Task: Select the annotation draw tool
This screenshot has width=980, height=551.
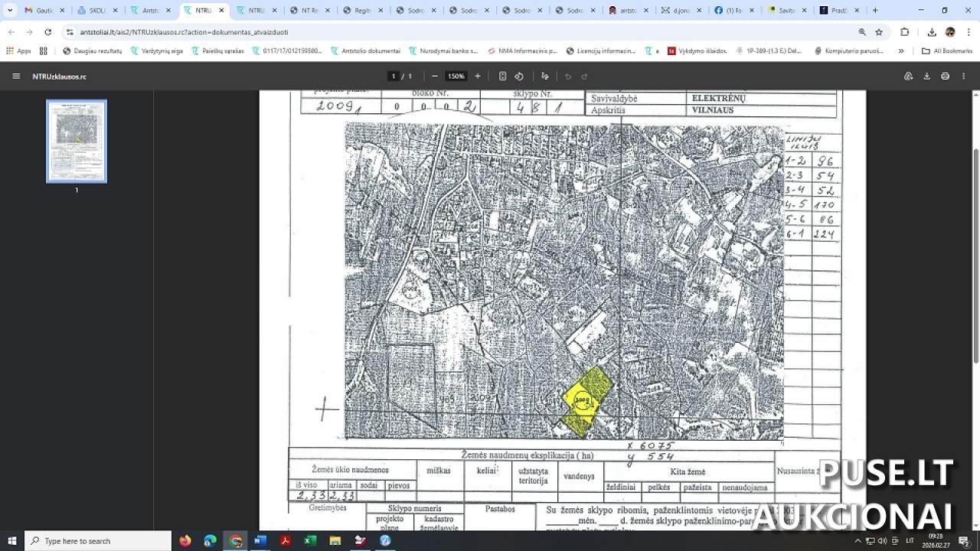Action: click(x=545, y=77)
